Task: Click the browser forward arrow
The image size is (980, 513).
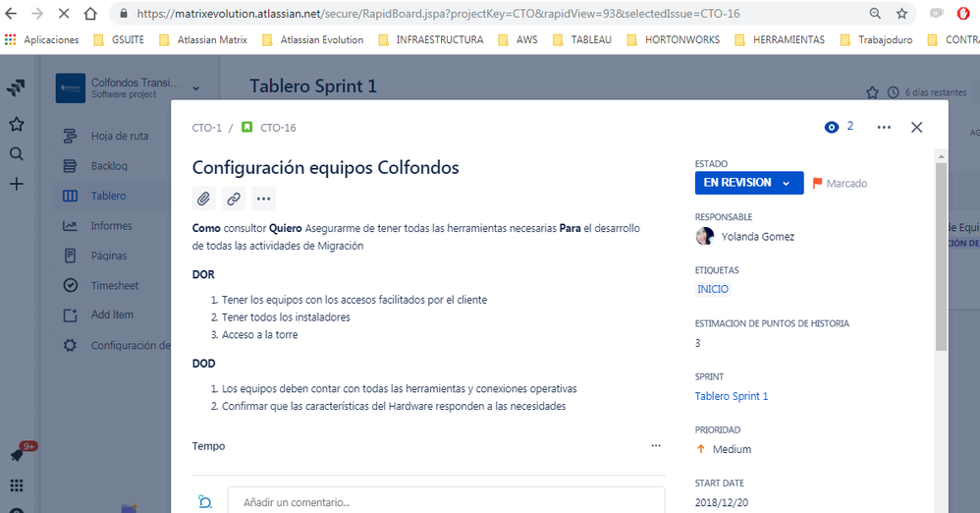Action: point(37,13)
